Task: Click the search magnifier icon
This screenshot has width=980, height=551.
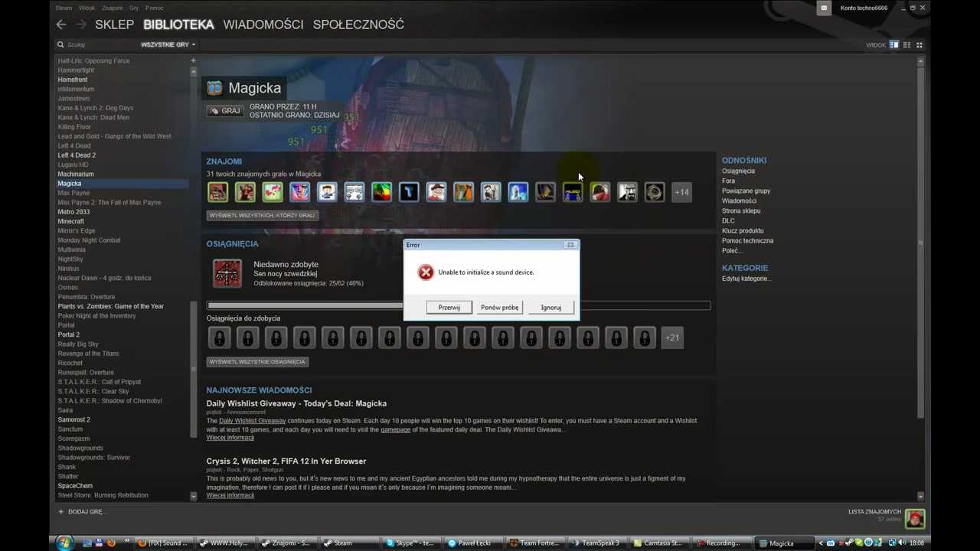Action: [60, 44]
